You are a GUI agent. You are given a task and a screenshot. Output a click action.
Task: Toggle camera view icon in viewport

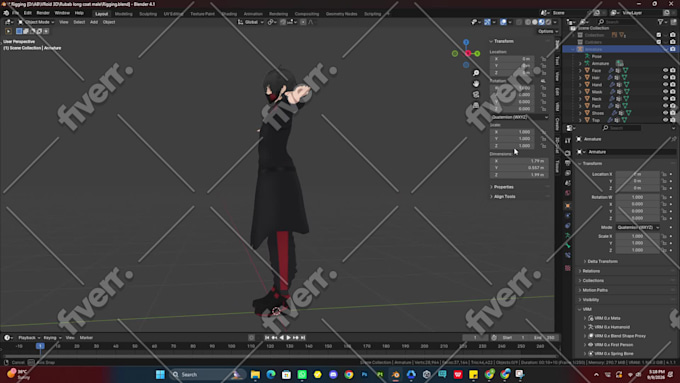pyautogui.click(x=476, y=95)
